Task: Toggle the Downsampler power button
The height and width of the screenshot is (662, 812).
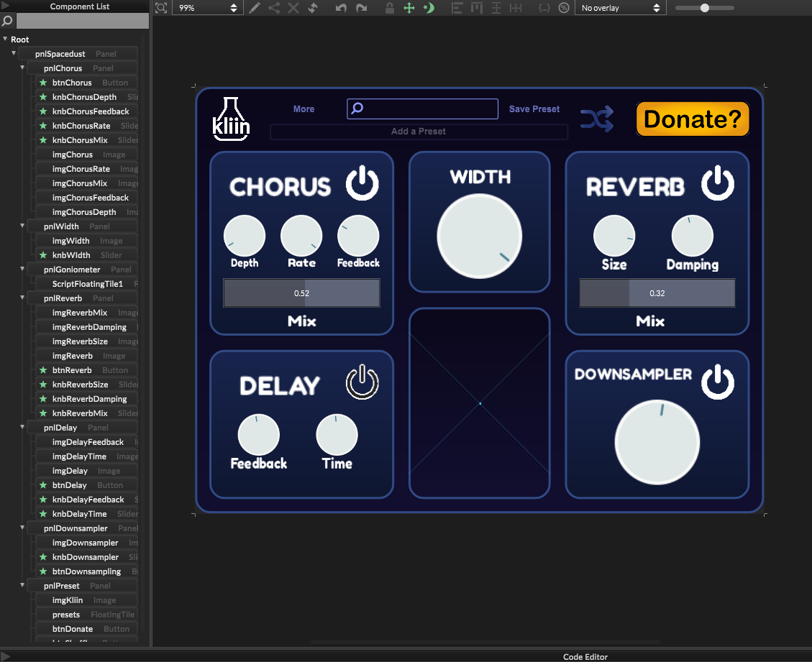Action: tap(717, 382)
